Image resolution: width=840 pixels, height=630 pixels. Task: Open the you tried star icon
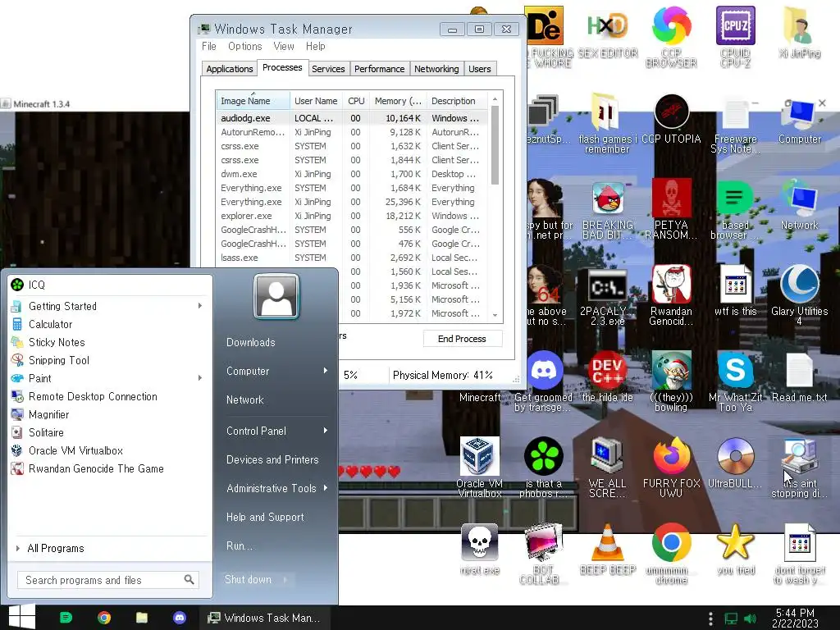[735, 550]
